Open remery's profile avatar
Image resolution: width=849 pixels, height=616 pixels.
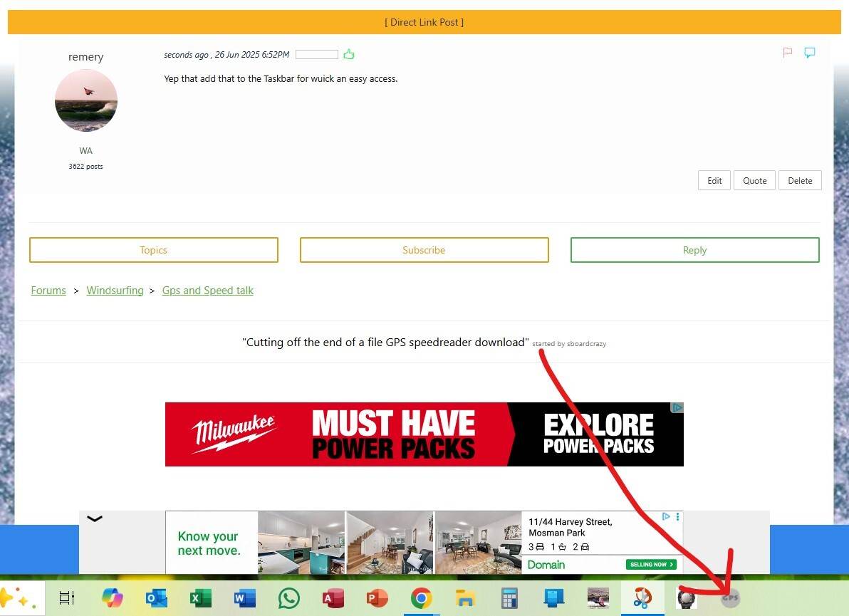(x=85, y=100)
